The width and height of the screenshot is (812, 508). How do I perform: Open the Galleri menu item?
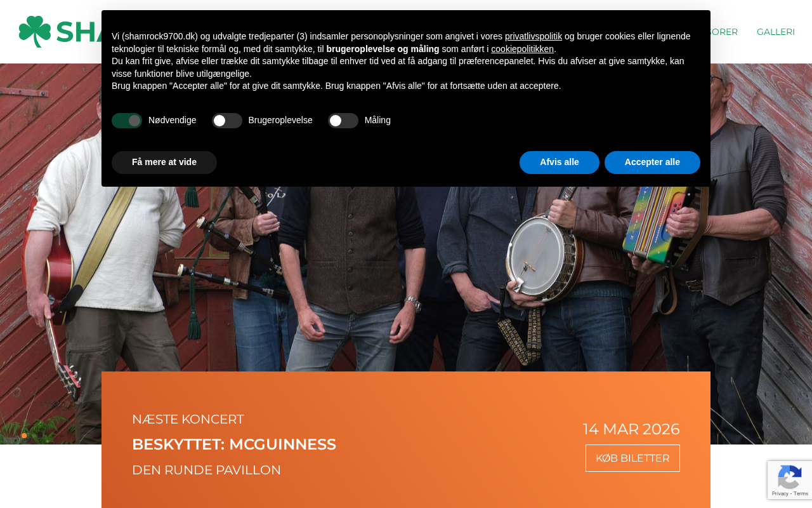(775, 32)
